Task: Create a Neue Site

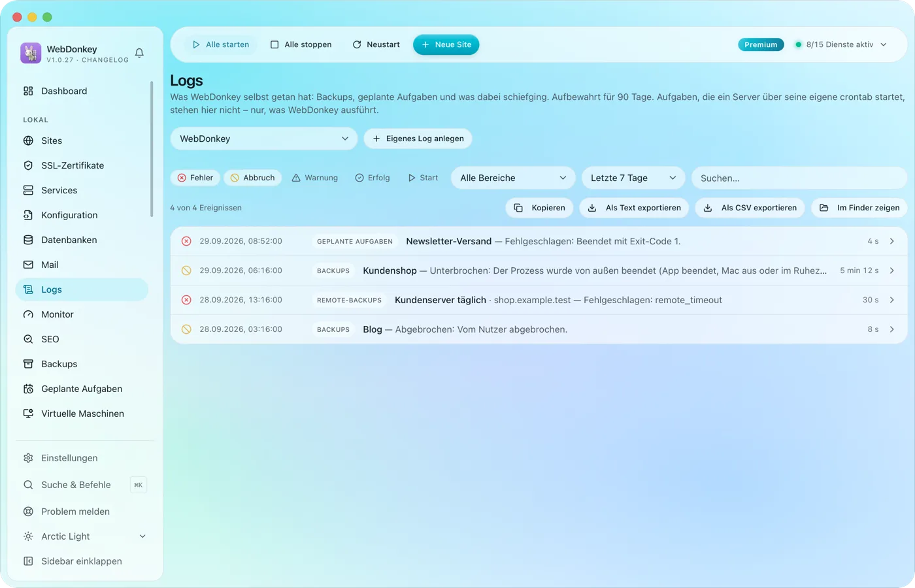Action: pyautogui.click(x=446, y=44)
